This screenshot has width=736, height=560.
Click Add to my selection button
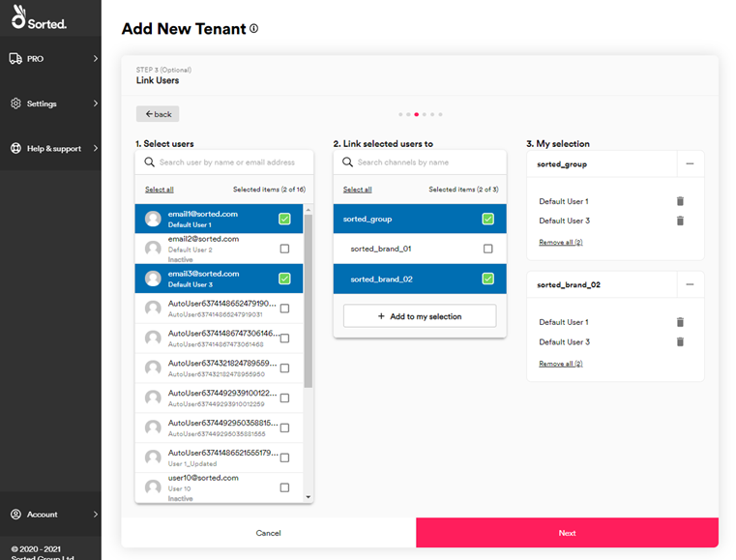click(x=420, y=316)
